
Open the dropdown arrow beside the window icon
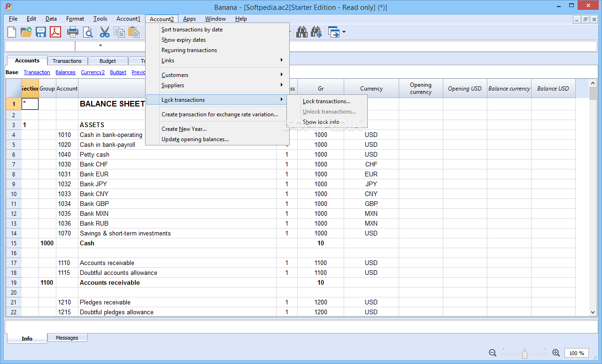click(344, 32)
